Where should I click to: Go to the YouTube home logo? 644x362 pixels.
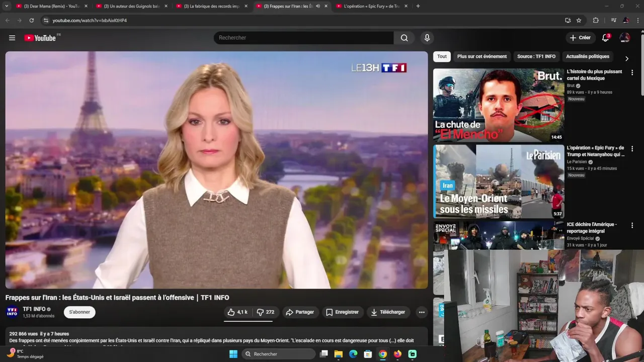(x=40, y=38)
